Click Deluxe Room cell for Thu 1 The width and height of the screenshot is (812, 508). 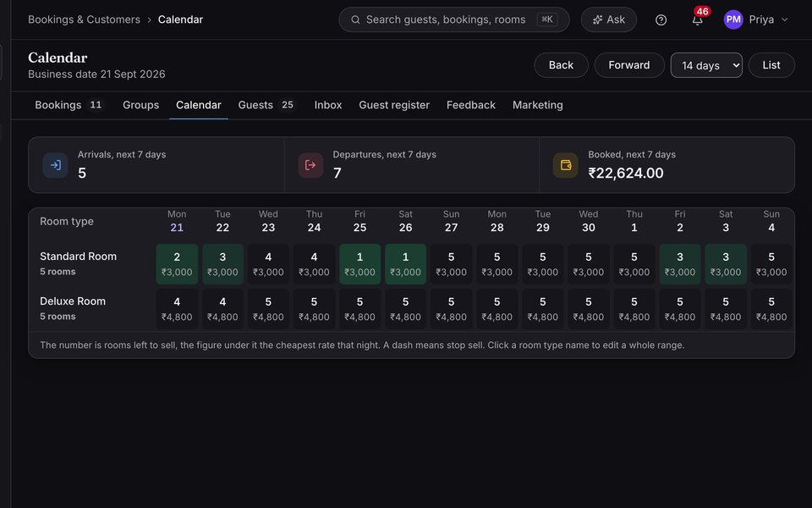(x=634, y=309)
